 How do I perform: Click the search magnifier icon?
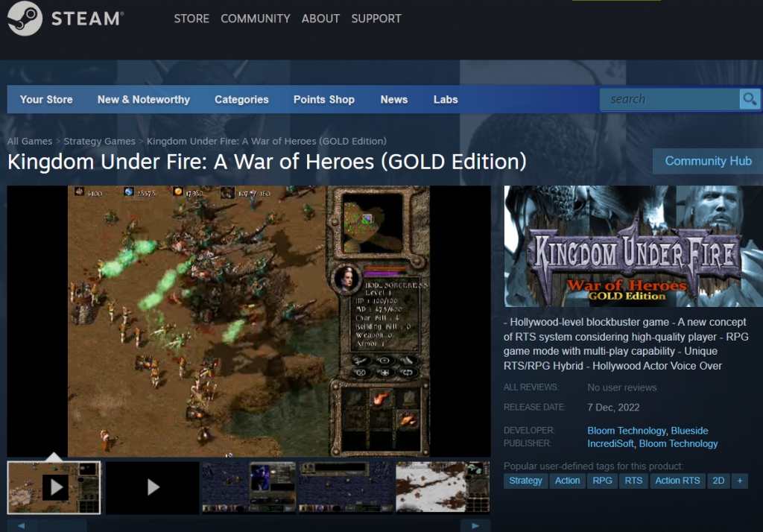click(750, 99)
